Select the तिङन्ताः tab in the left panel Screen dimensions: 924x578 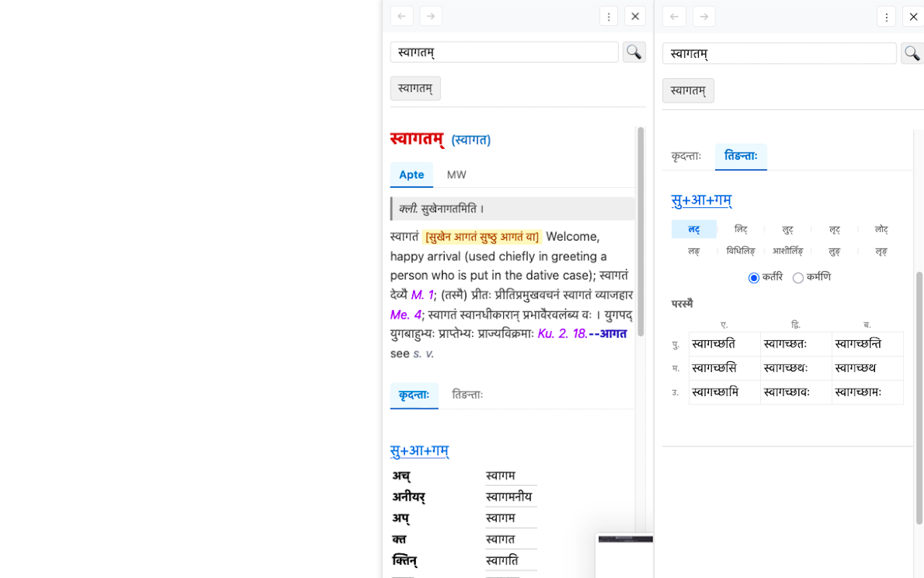[x=467, y=394]
